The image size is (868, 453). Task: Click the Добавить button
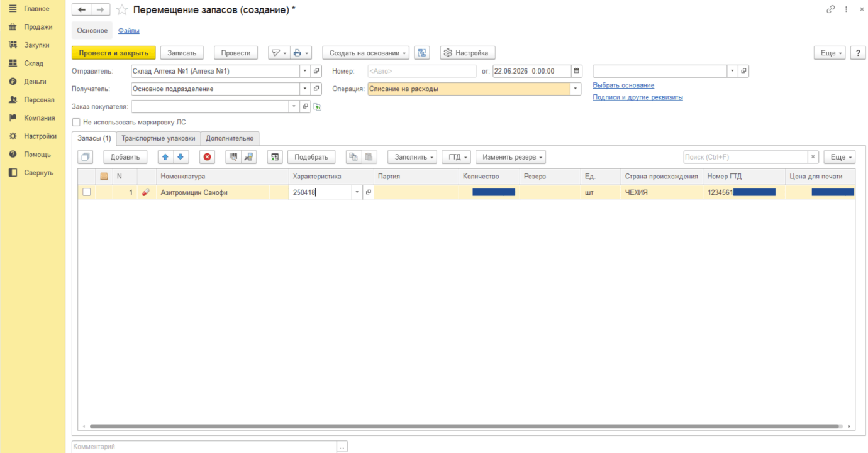click(x=125, y=157)
